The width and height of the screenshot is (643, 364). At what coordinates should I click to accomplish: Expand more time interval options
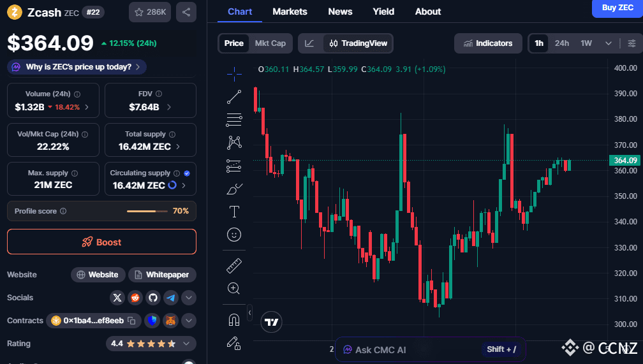point(609,43)
